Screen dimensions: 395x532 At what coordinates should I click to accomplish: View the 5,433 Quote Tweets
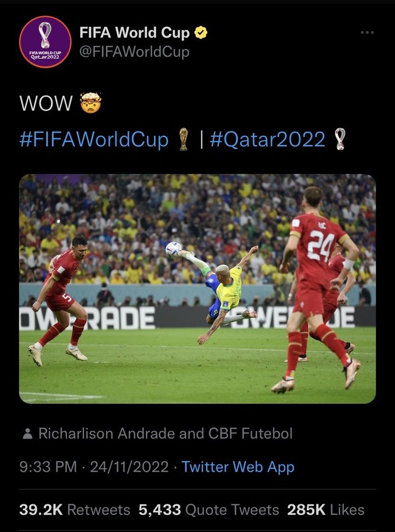pos(209,509)
